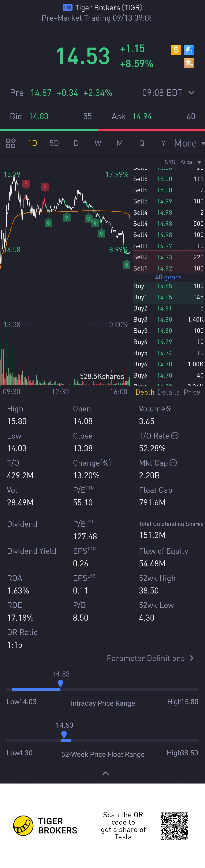The image size is (205, 868).
Task: Tap the Buy5 14.74 order row
Action: pos(168,353)
